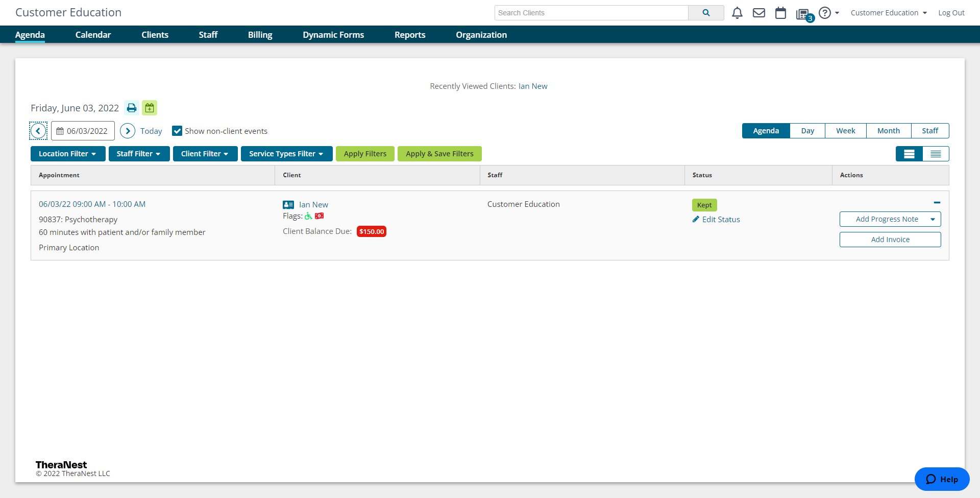Click the Primary Location text
This screenshot has width=980, height=498.
pos(69,248)
